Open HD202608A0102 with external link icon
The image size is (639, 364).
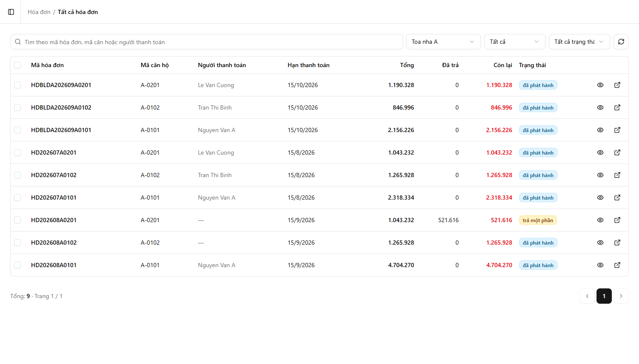pos(617,243)
